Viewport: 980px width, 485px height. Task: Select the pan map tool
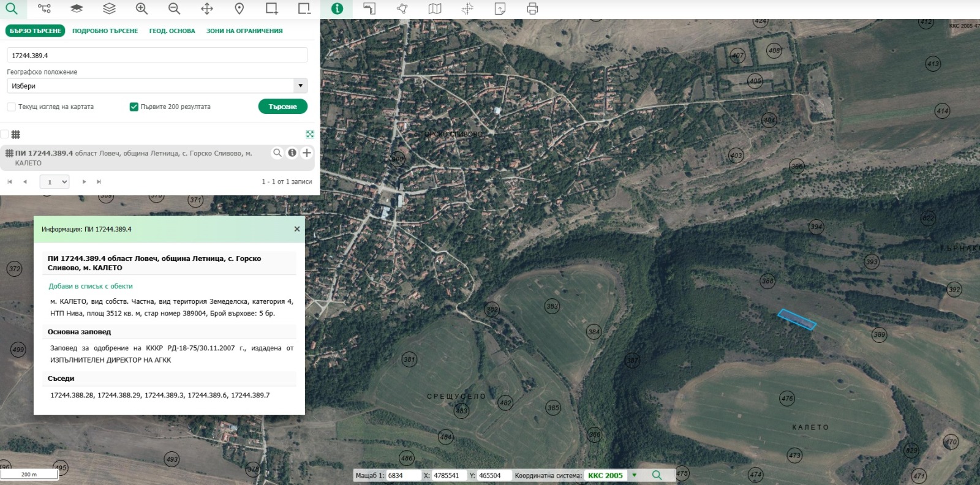(207, 9)
